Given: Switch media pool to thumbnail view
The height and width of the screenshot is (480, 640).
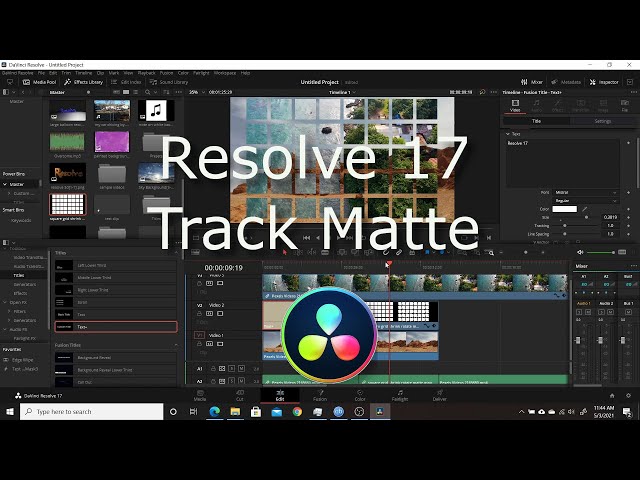Looking at the screenshot, I should pyautogui.click(x=126, y=92).
